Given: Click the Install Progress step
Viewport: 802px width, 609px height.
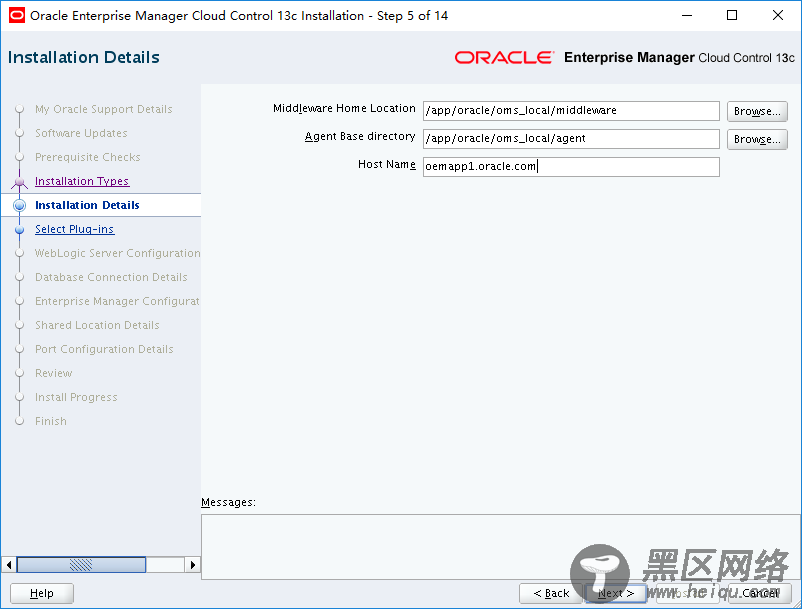Looking at the screenshot, I should (76, 397).
